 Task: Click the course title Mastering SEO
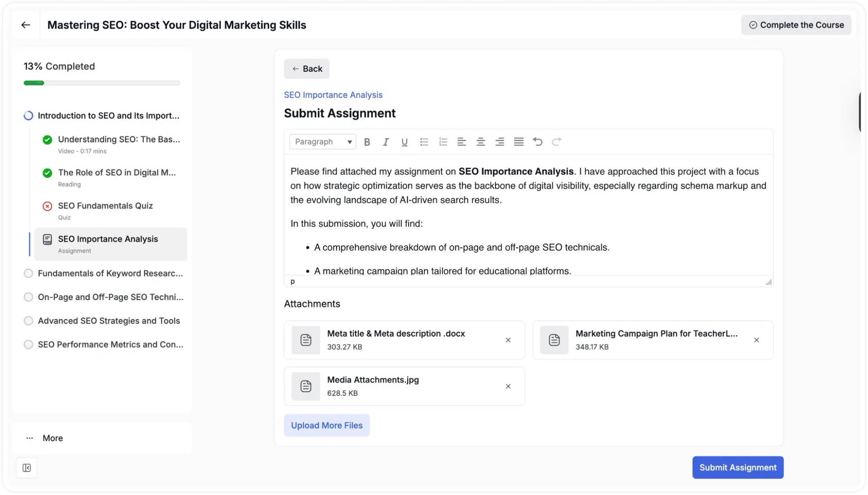pos(177,25)
